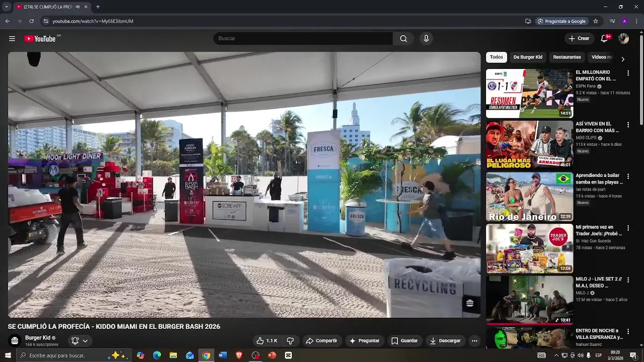
Task: View site information icon in address bar
Action: 46,21
